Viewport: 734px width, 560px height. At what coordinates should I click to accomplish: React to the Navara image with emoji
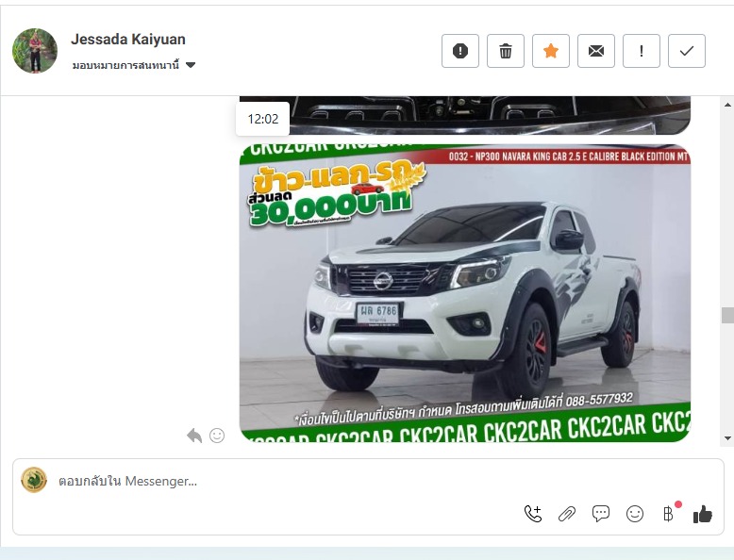(x=217, y=436)
